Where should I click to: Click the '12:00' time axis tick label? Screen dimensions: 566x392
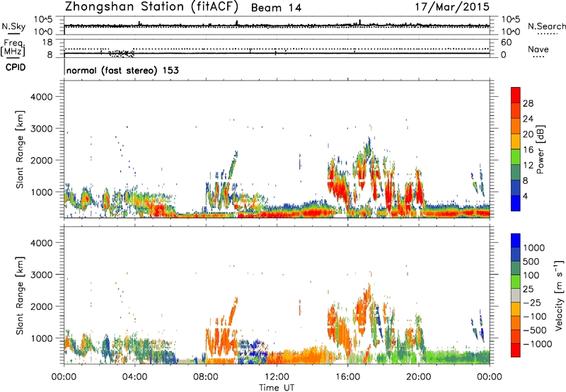click(277, 377)
